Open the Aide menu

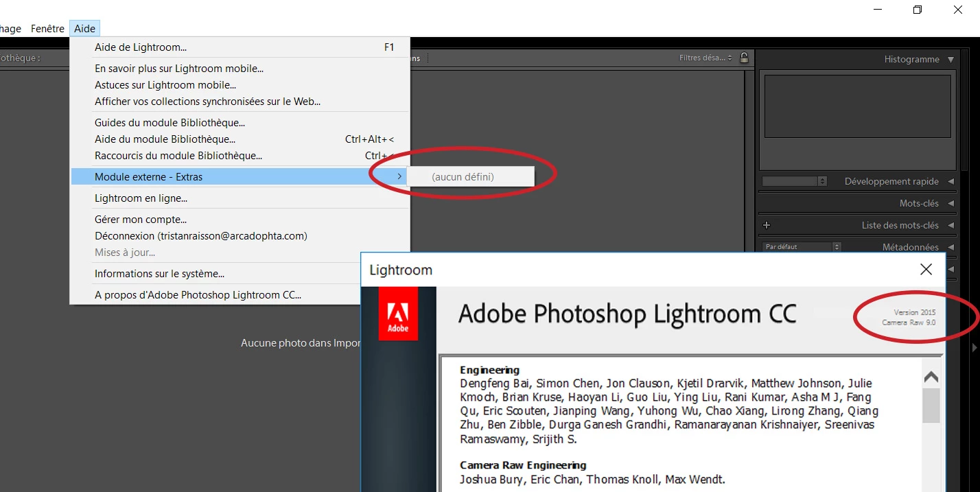click(x=85, y=29)
